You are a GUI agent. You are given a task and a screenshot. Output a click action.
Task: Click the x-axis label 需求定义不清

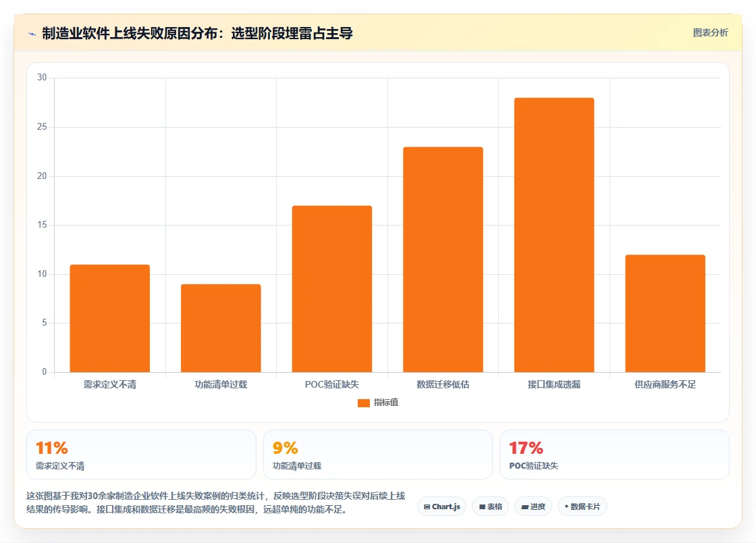coord(110,384)
